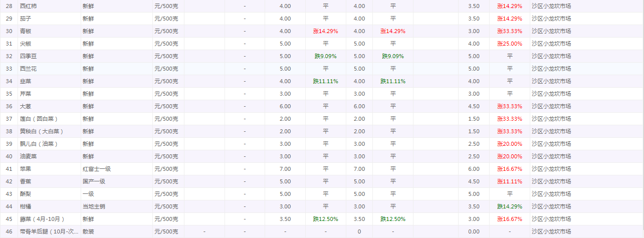Select the 尖椒 row's 涨25.00% value
Screen dimensions: 644x238
(x=509, y=44)
